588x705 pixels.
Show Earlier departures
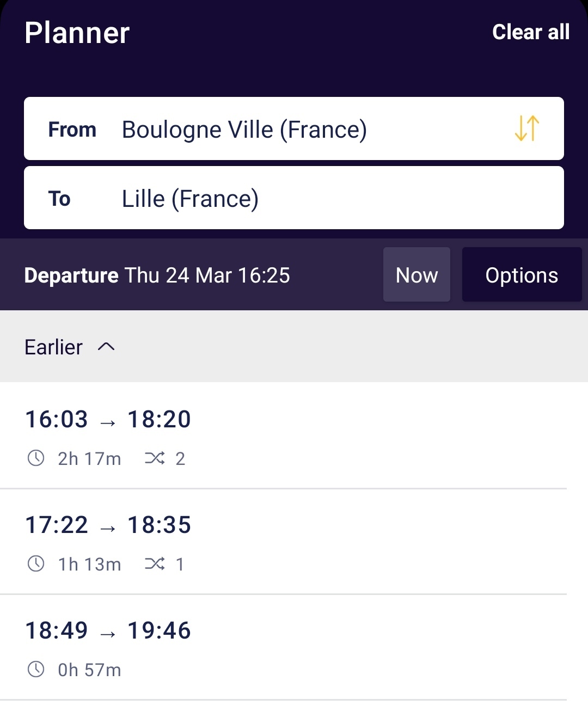click(x=54, y=347)
